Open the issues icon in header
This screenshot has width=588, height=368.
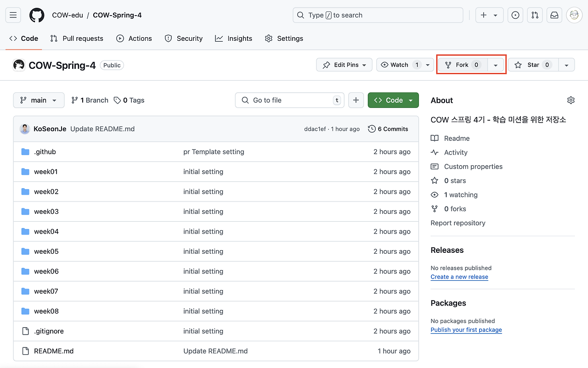pos(515,15)
